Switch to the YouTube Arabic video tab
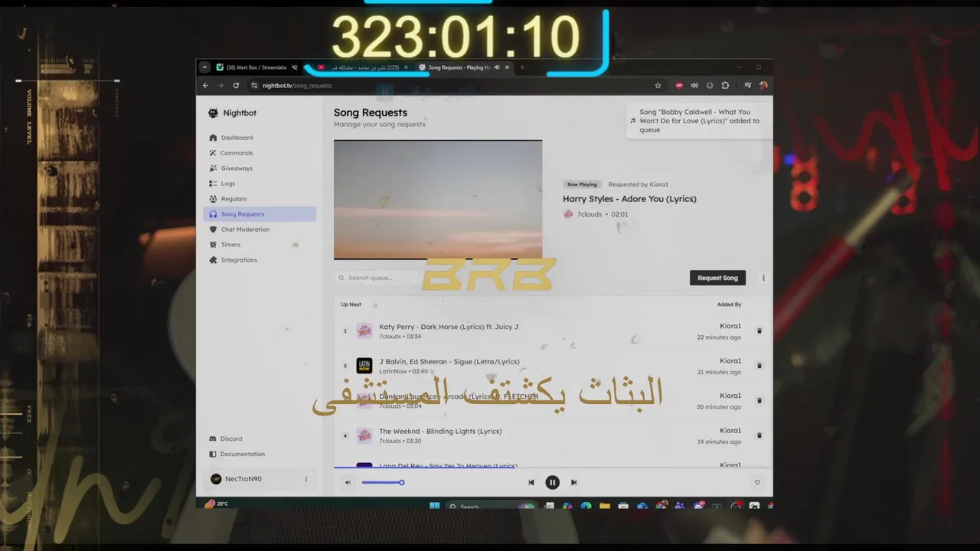The image size is (980, 551). [360, 67]
